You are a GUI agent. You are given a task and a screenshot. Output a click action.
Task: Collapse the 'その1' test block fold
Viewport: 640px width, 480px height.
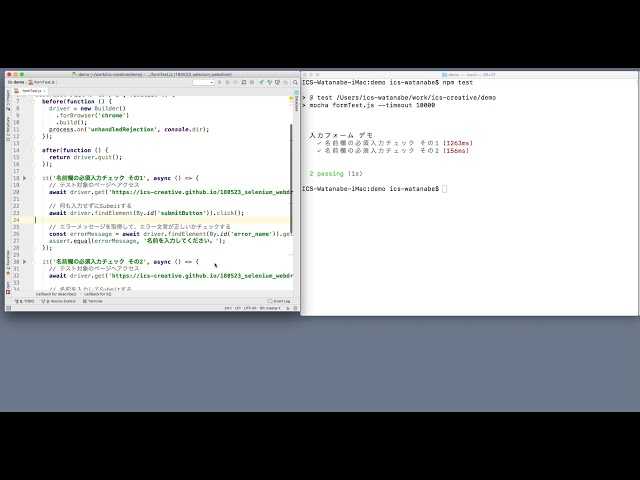pos(34,178)
